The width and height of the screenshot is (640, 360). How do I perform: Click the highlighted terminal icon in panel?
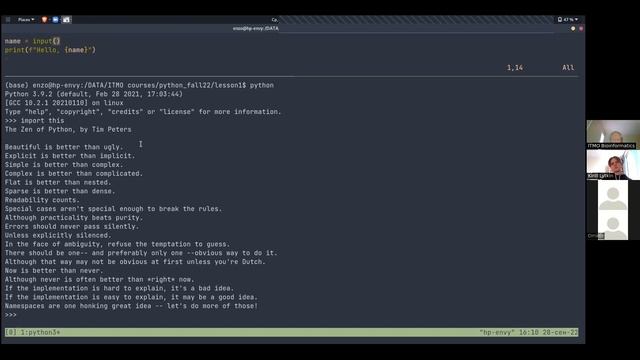(x=66, y=20)
